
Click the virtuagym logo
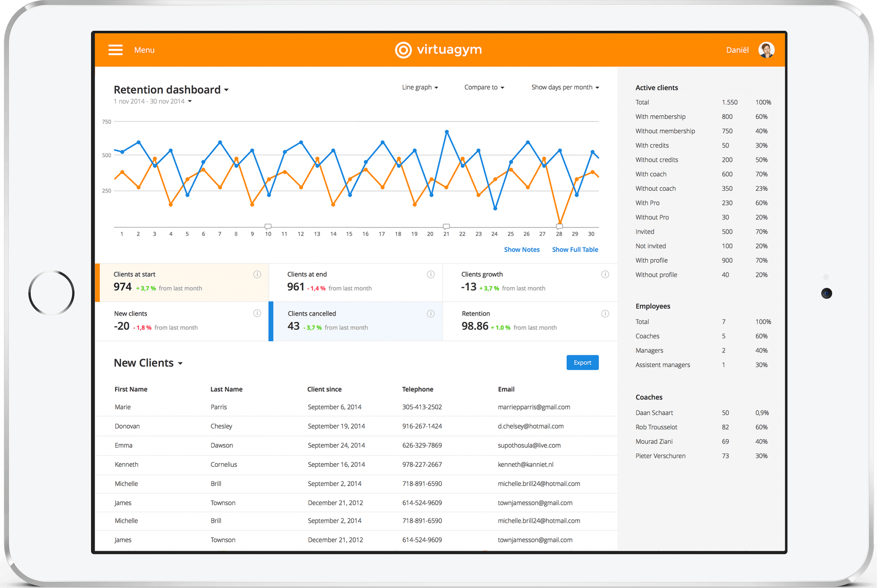438,50
